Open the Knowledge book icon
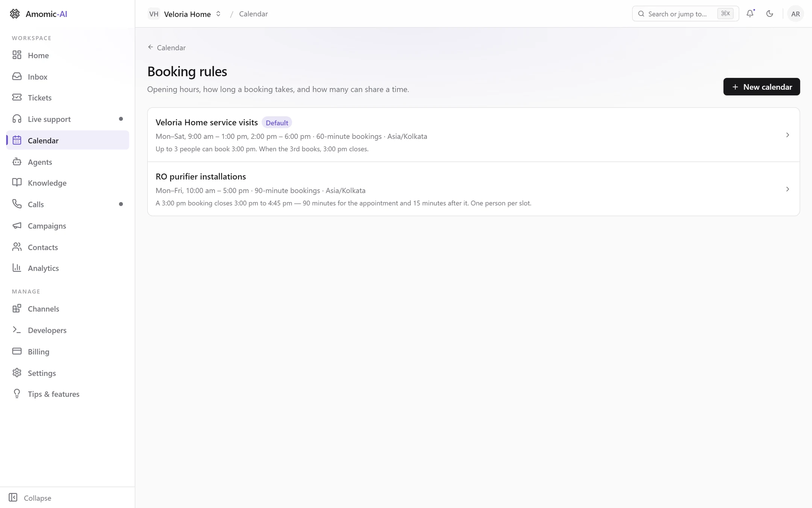The image size is (812, 508). tap(17, 183)
